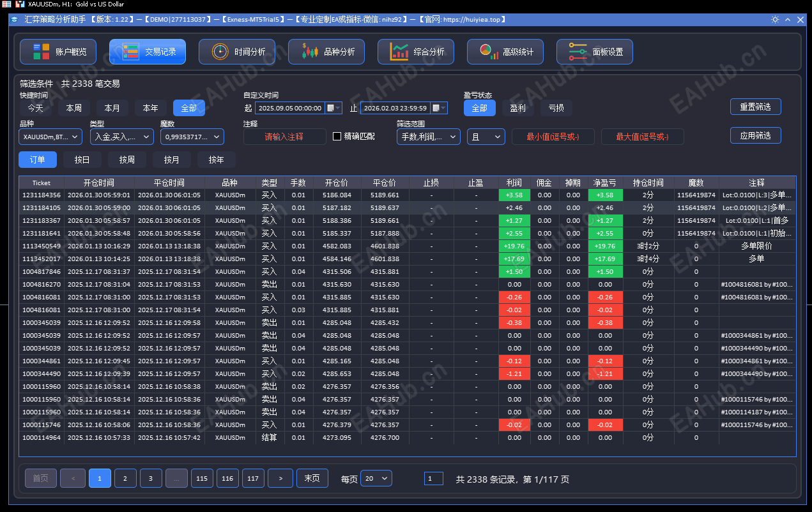Viewport: 812px width, 512px height.
Task: Click the 最大值 maximum value input
Action: click(x=643, y=137)
